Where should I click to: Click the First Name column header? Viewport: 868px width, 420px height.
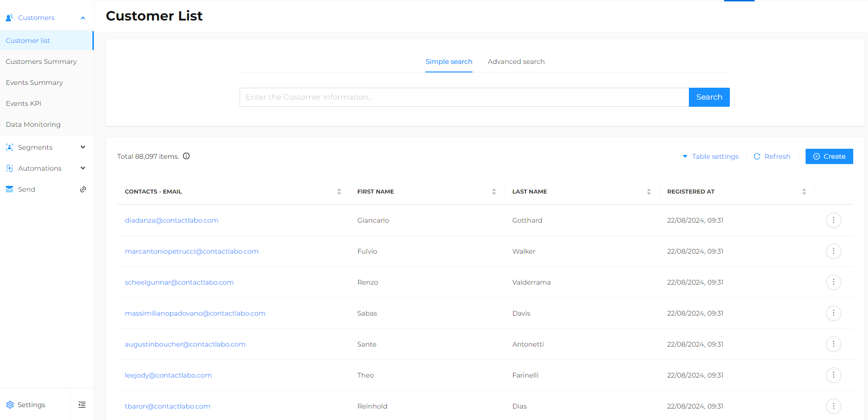(x=375, y=192)
